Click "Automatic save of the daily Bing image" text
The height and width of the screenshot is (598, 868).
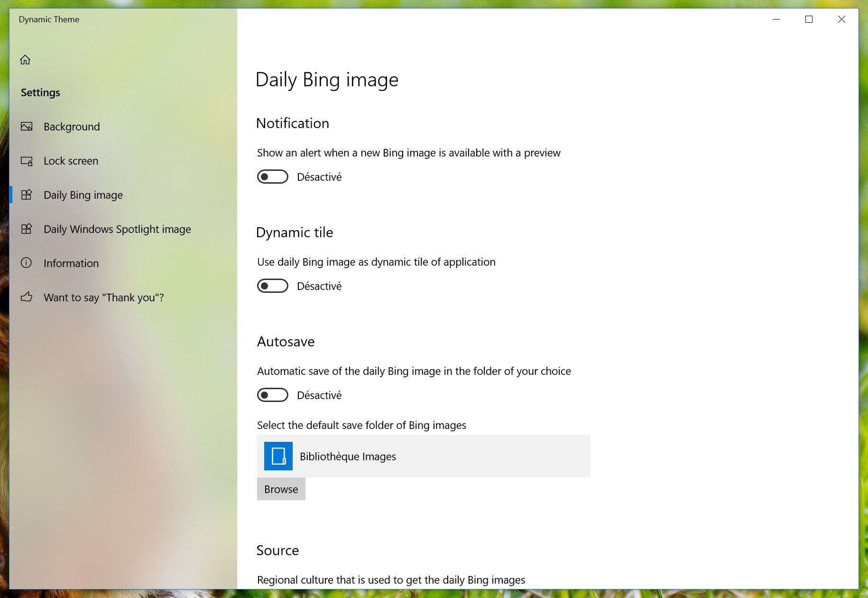point(414,371)
